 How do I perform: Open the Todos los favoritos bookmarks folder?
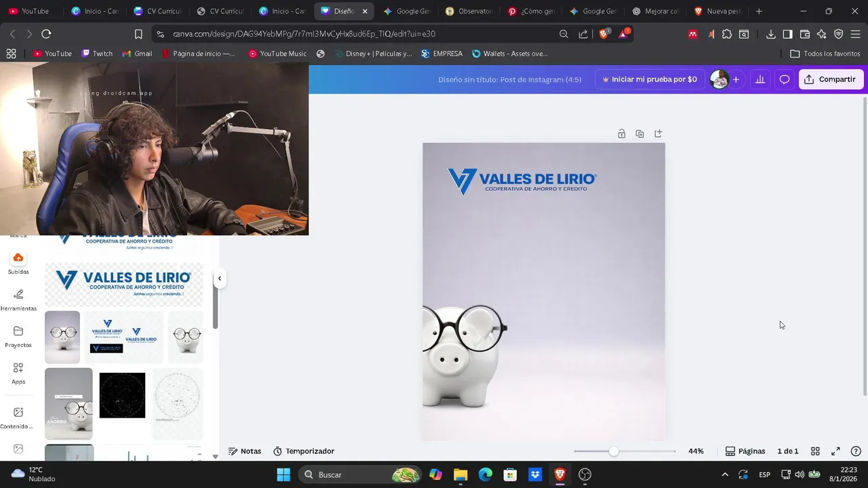825,54
